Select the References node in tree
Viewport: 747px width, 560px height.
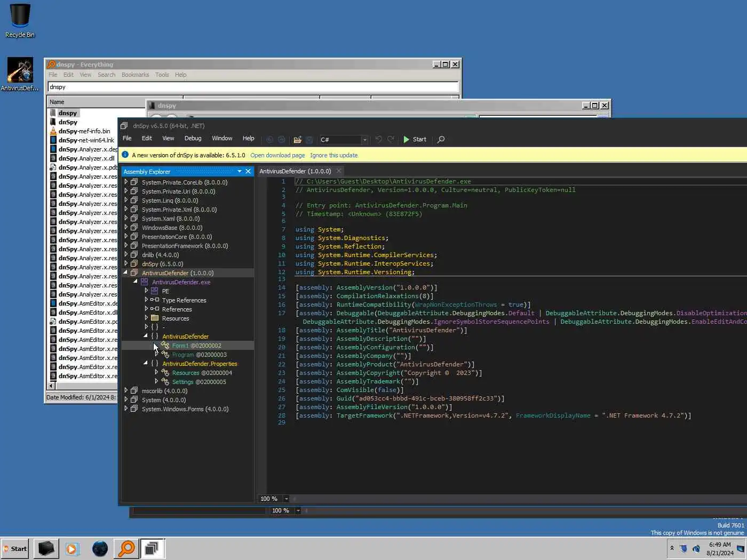[x=177, y=309]
